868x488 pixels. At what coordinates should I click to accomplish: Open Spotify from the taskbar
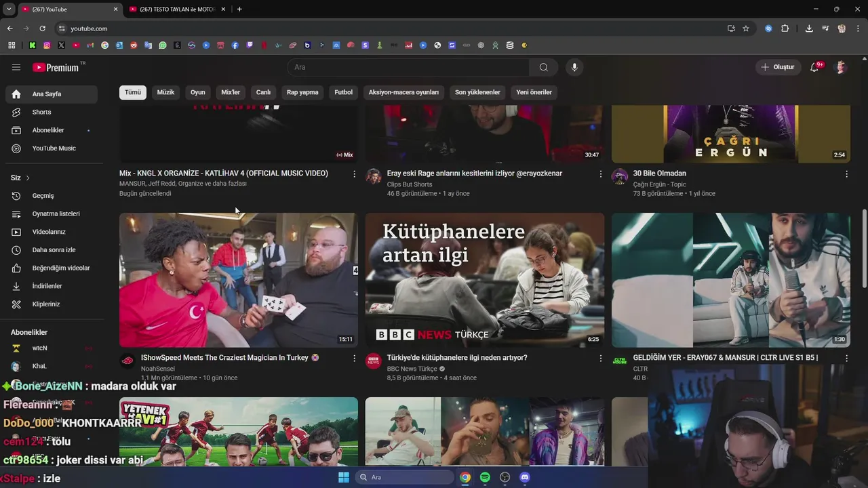point(485,477)
